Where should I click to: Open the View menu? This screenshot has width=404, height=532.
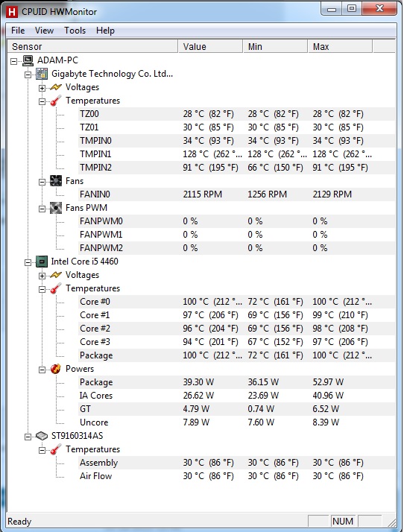44,31
